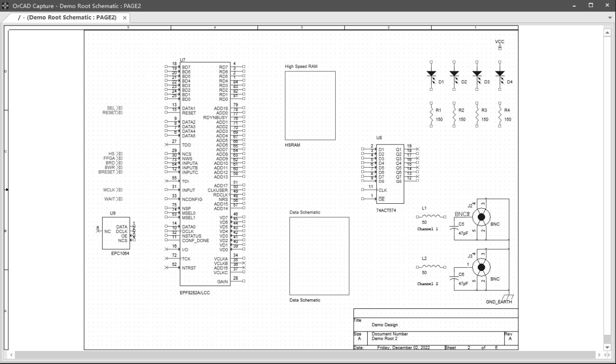Click the WAIT port label
616x364 pixels.
tap(110, 199)
